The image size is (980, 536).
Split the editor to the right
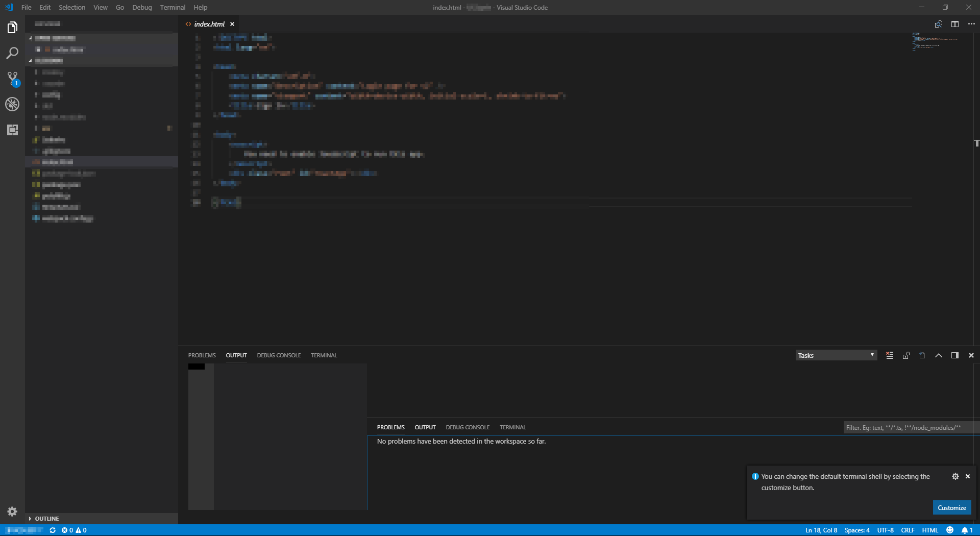[954, 24]
